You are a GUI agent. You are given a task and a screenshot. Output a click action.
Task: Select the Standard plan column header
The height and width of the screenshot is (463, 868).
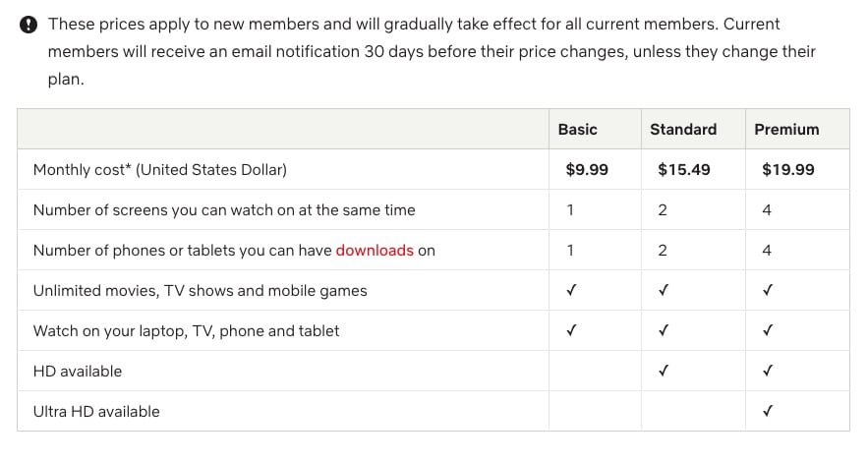(683, 129)
